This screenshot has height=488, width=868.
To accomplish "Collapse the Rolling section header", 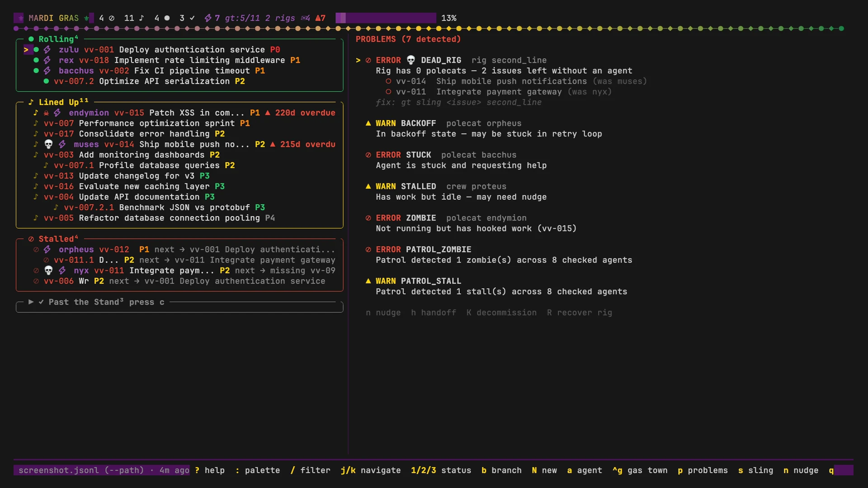I will [x=53, y=39].
